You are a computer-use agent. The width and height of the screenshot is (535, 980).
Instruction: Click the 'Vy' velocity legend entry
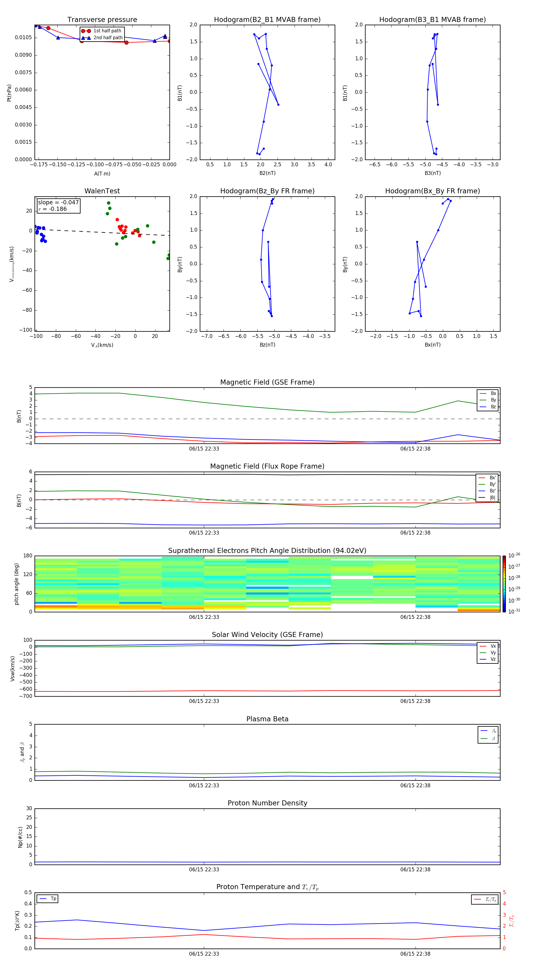coord(488,653)
